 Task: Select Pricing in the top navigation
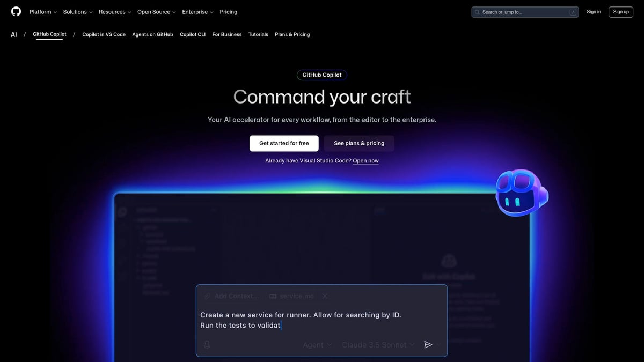(228, 11)
